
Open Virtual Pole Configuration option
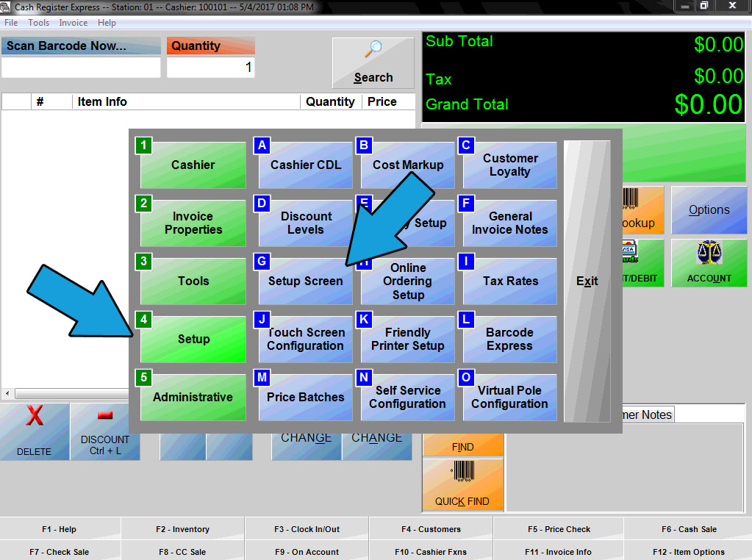click(510, 397)
